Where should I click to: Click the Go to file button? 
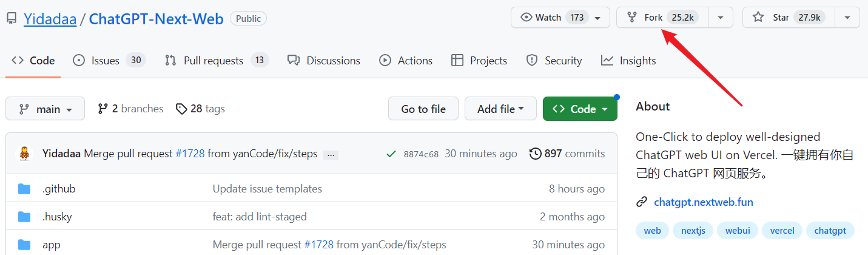pos(423,109)
